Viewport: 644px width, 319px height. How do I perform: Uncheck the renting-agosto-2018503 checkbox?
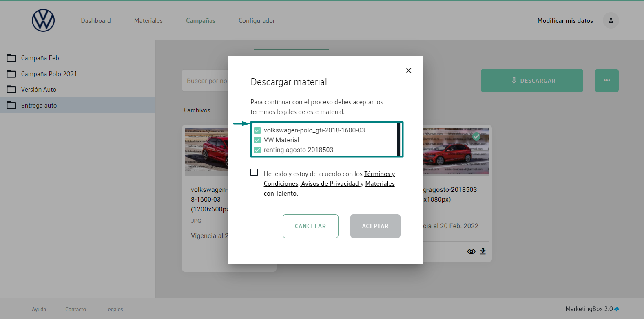257,150
